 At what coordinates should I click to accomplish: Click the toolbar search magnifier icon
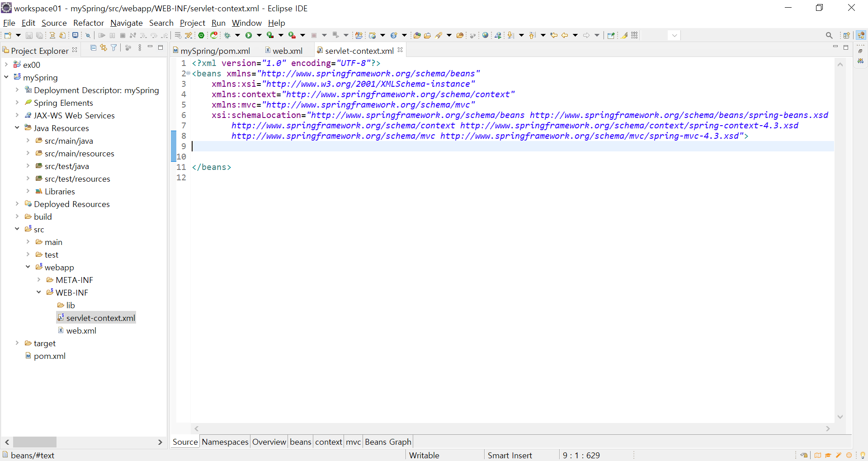(829, 35)
